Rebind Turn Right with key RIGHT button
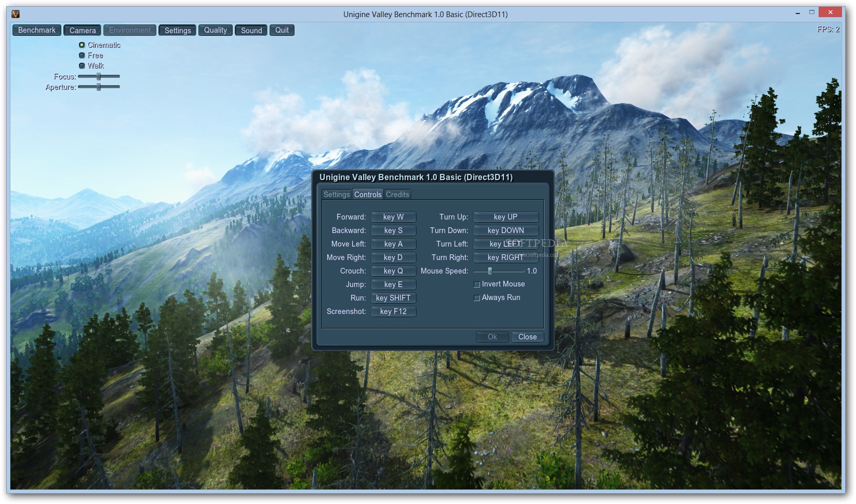 tap(505, 257)
